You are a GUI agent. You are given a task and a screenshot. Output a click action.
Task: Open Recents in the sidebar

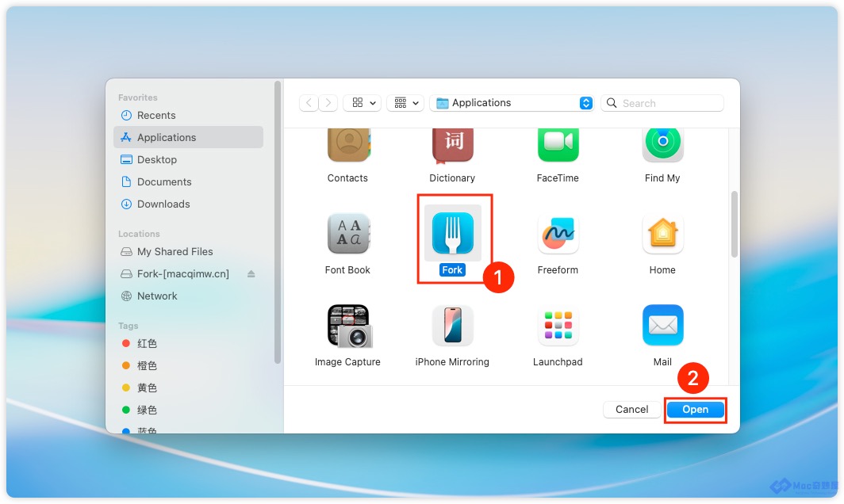(156, 116)
